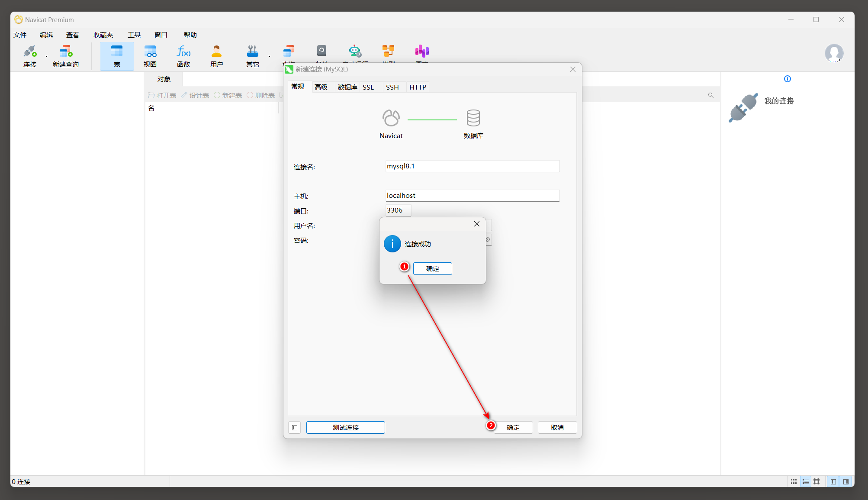Click the 我的连接 label
868x500 pixels.
click(779, 101)
